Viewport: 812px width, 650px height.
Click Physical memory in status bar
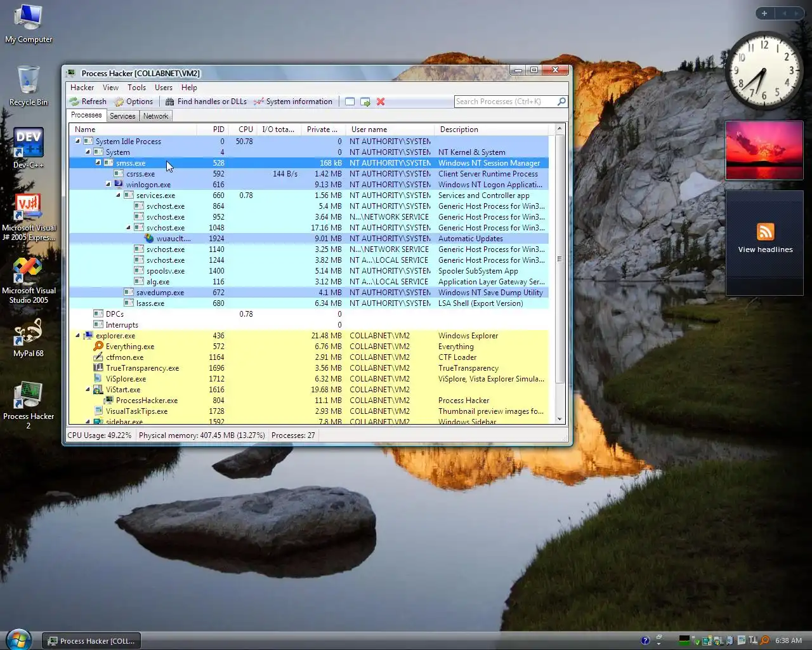pos(202,435)
